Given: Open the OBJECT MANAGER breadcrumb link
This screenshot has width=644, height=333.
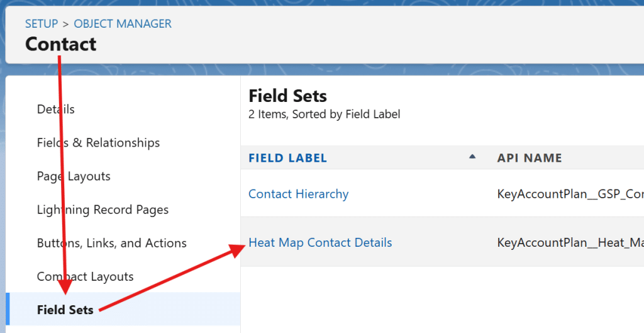Looking at the screenshot, I should pyautogui.click(x=123, y=24).
